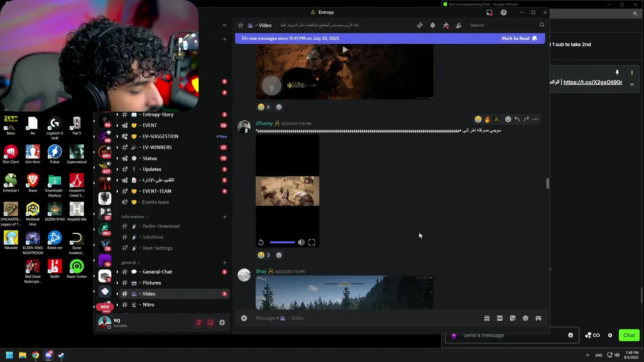This screenshot has width=644, height=362.
Task: Open the EV-WINNERS channel
Action: point(175,147)
